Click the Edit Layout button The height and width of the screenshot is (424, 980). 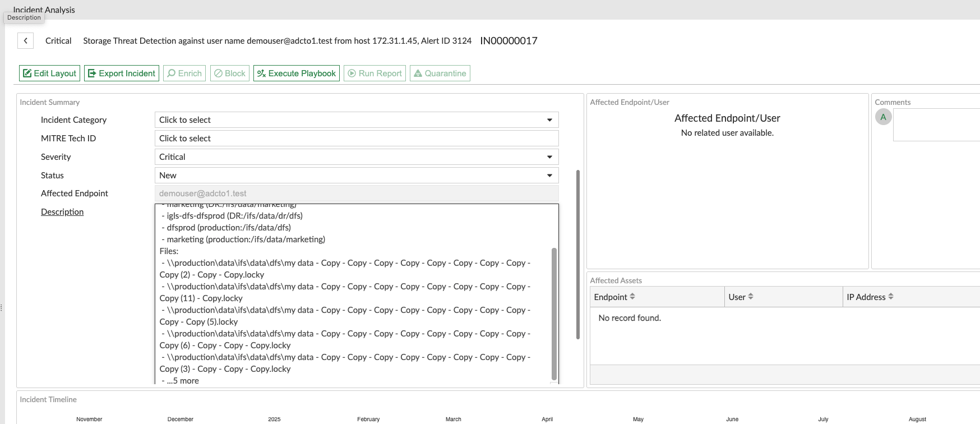49,73
